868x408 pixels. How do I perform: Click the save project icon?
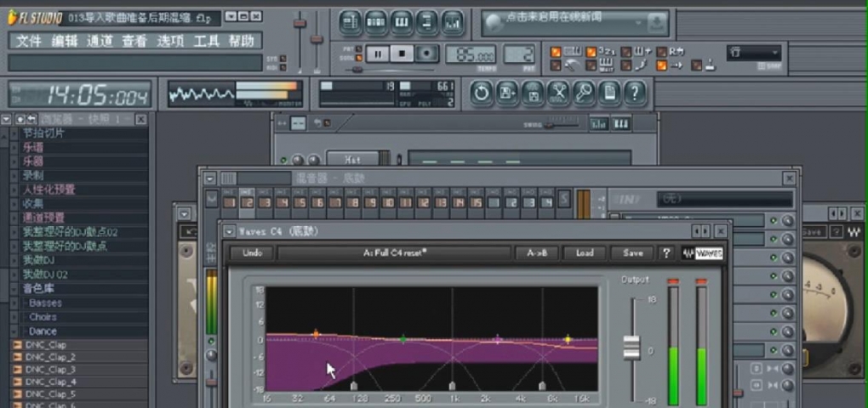pyautogui.click(x=508, y=93)
